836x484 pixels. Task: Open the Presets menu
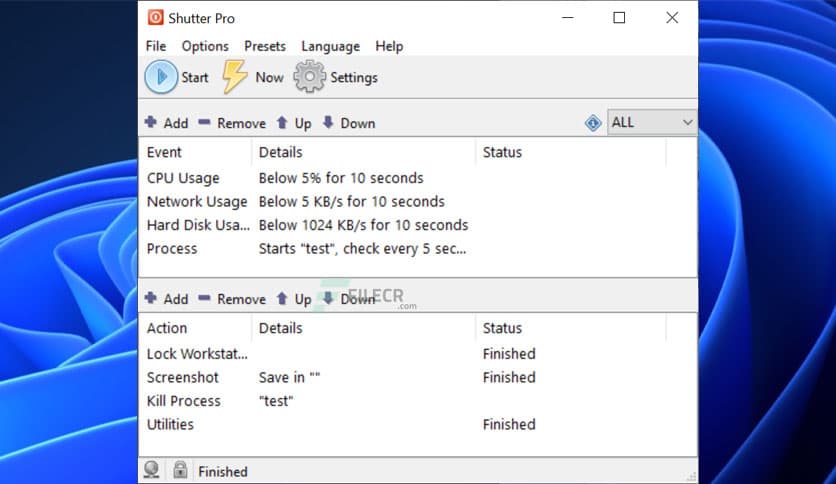(x=265, y=46)
